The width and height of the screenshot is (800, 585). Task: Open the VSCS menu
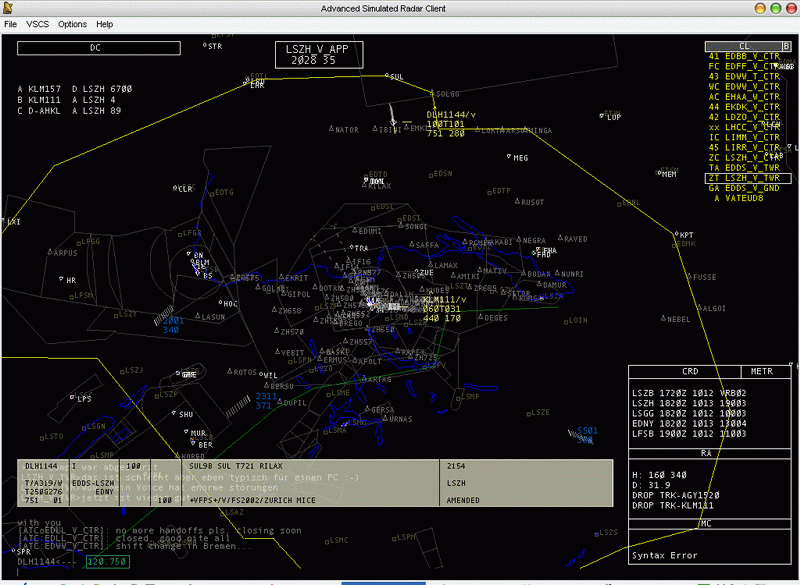click(x=37, y=23)
